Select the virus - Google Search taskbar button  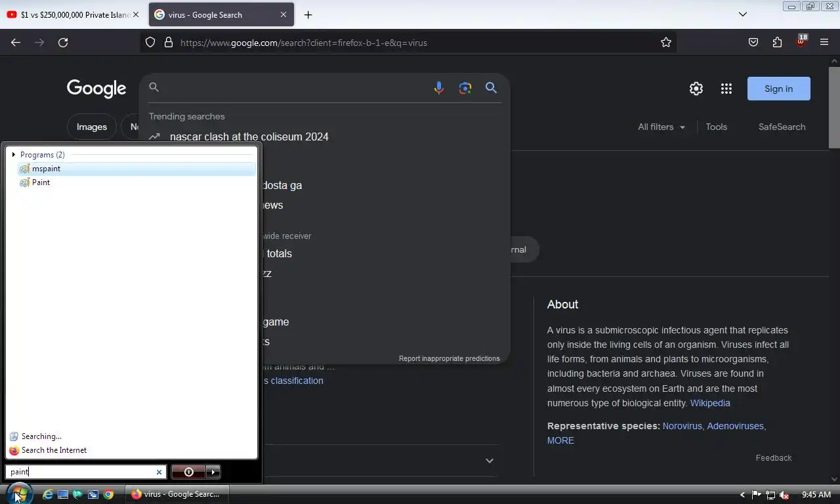(x=176, y=494)
